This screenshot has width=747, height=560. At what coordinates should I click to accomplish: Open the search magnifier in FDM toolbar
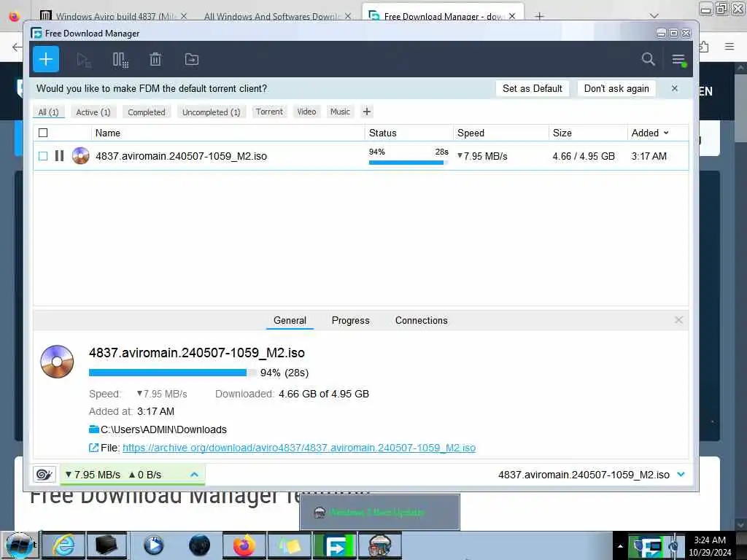click(x=648, y=59)
